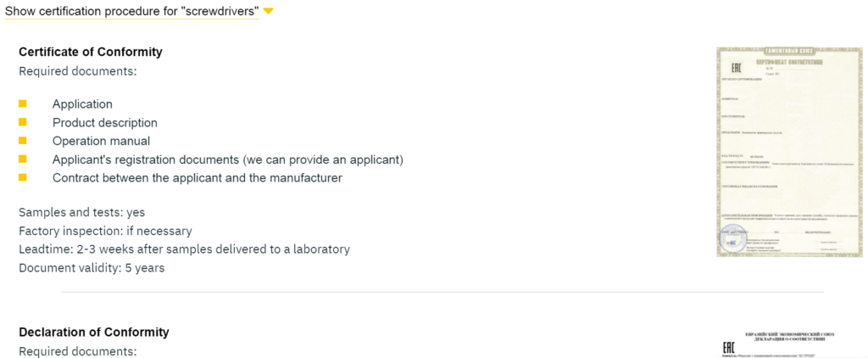The height and width of the screenshot is (358, 868).
Task: Click "Show certification procedure for screwdrivers" link
Action: (132, 11)
